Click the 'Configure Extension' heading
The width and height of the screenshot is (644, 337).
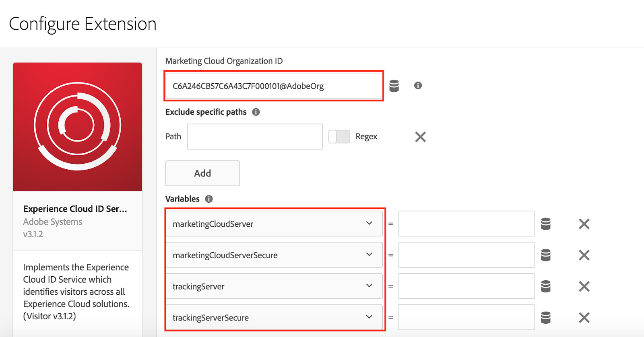(x=83, y=24)
